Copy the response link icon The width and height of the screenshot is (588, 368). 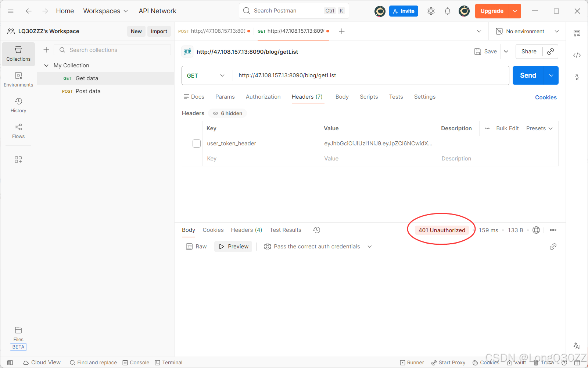(553, 247)
